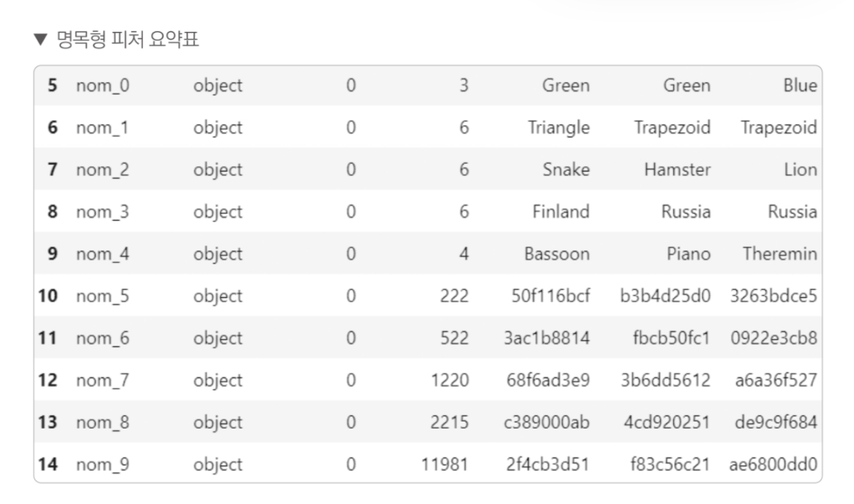Screen dimensions: 854x504
Task: Select row index 6 cell
Action: click(53, 128)
